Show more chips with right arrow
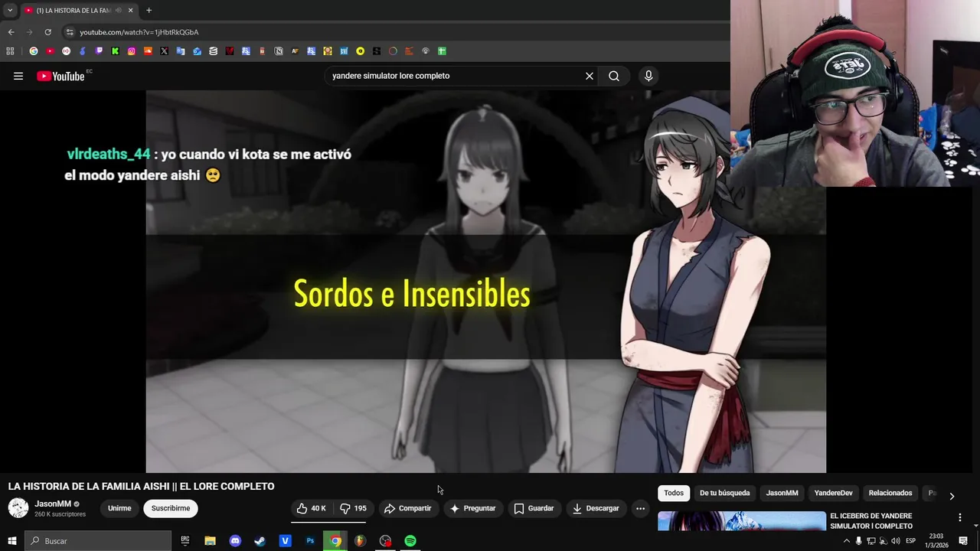Screen dimensions: 980x551 [x=952, y=496]
